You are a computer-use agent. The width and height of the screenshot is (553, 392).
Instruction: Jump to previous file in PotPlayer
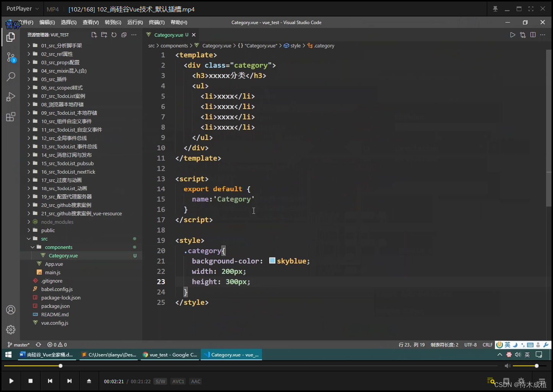pos(50,381)
